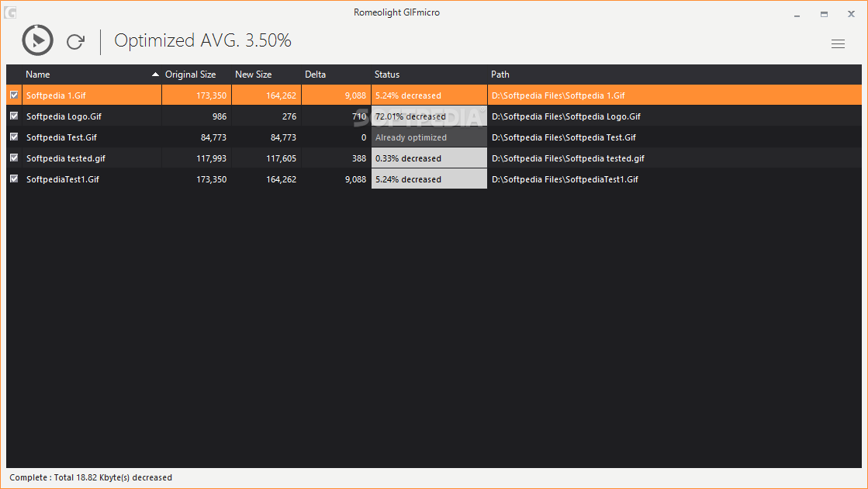Select the Softpedia Logo.Gif row name
This screenshot has width=868, height=489.
coord(64,116)
